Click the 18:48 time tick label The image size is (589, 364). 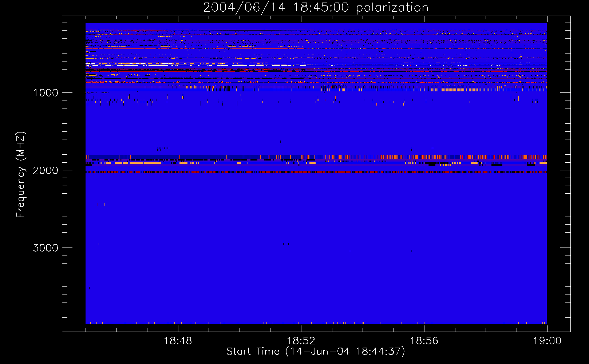[x=178, y=341]
